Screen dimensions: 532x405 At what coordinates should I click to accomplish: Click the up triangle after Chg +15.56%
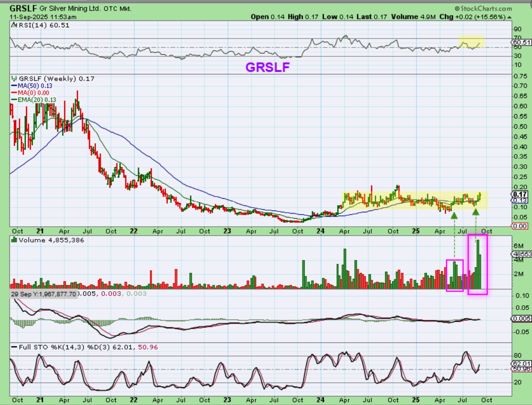coord(510,17)
